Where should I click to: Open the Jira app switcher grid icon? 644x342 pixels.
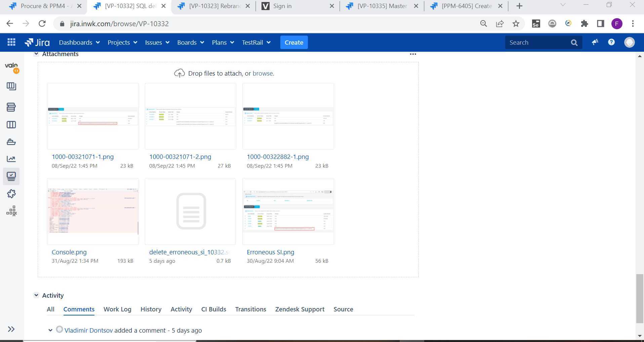point(11,42)
